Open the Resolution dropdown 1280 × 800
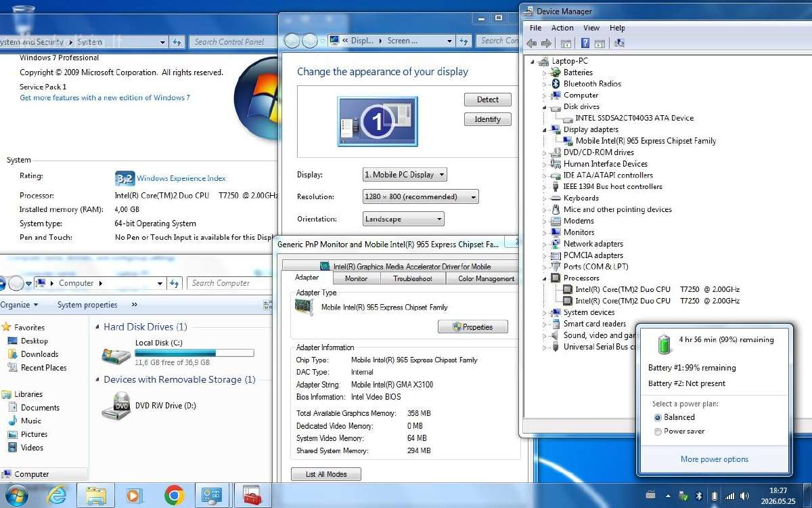This screenshot has height=508, width=812. click(x=421, y=197)
